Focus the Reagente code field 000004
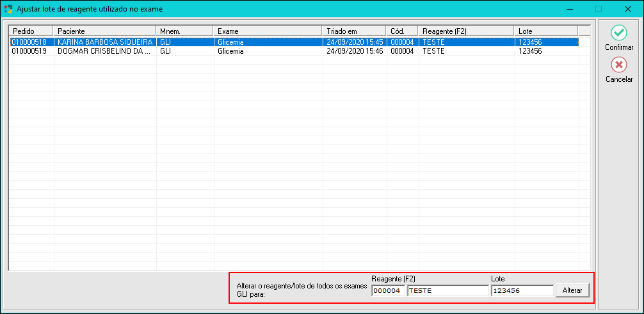 (x=388, y=290)
